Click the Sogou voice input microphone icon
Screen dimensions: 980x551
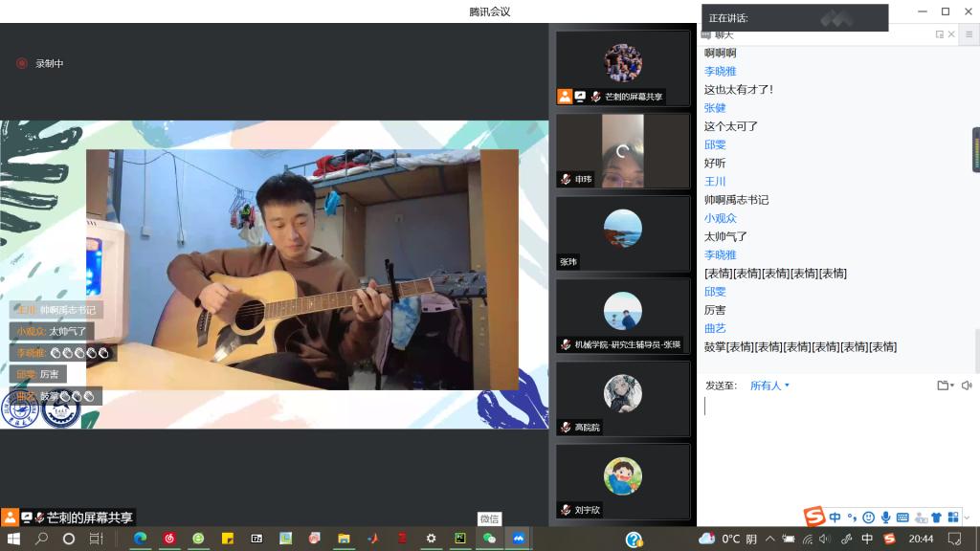tap(885, 518)
